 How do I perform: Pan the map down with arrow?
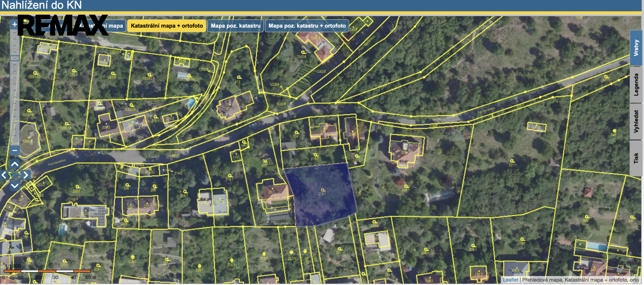[14, 186]
